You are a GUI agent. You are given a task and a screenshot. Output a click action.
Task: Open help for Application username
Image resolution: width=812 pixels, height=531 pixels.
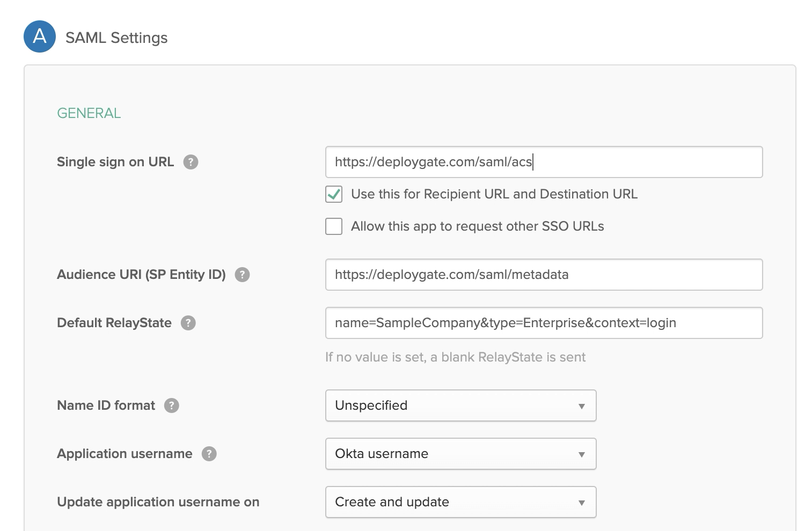point(210,453)
